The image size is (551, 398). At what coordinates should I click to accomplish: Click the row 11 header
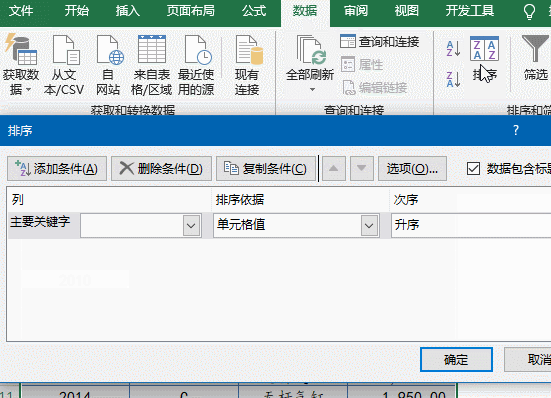click(9, 392)
